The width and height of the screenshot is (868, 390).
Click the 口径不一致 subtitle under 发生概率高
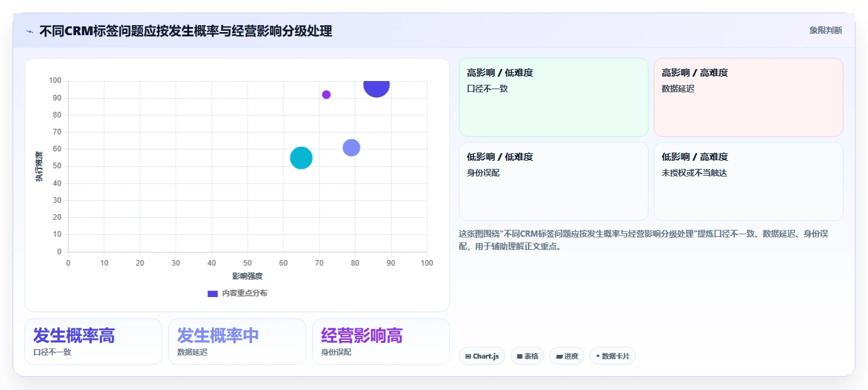coord(52,352)
